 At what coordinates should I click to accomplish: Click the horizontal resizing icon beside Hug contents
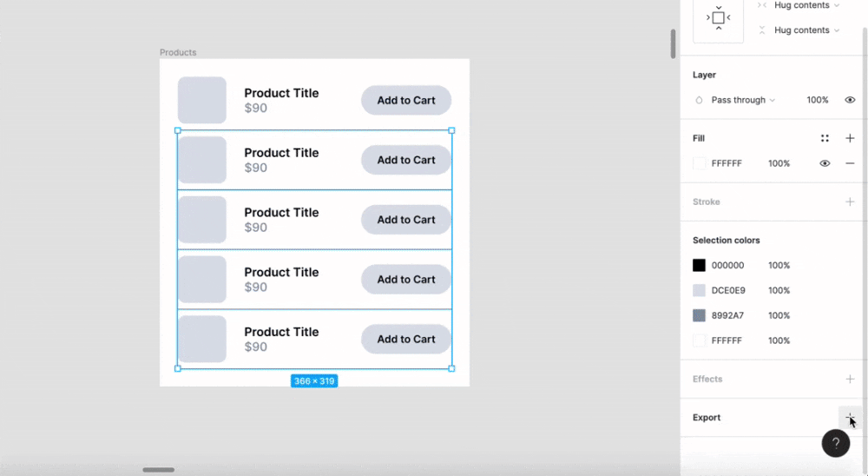click(x=762, y=5)
